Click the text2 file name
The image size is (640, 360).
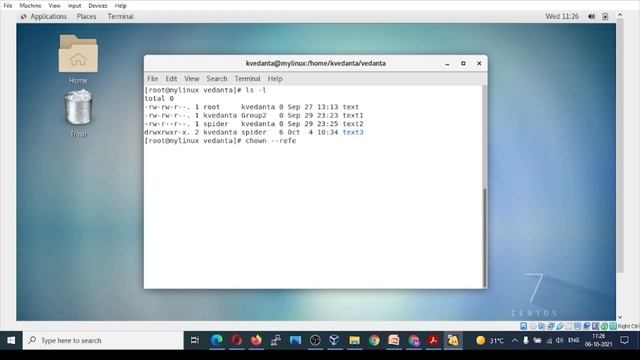353,124
